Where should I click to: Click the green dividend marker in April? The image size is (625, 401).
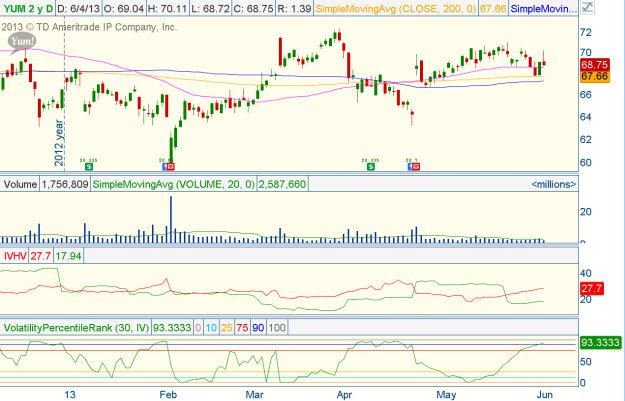pyautogui.click(x=370, y=166)
